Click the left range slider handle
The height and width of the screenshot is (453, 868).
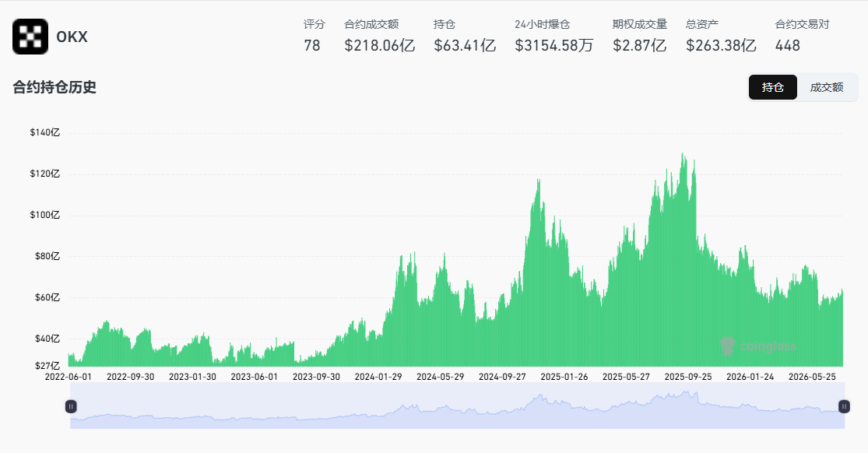[x=71, y=406]
